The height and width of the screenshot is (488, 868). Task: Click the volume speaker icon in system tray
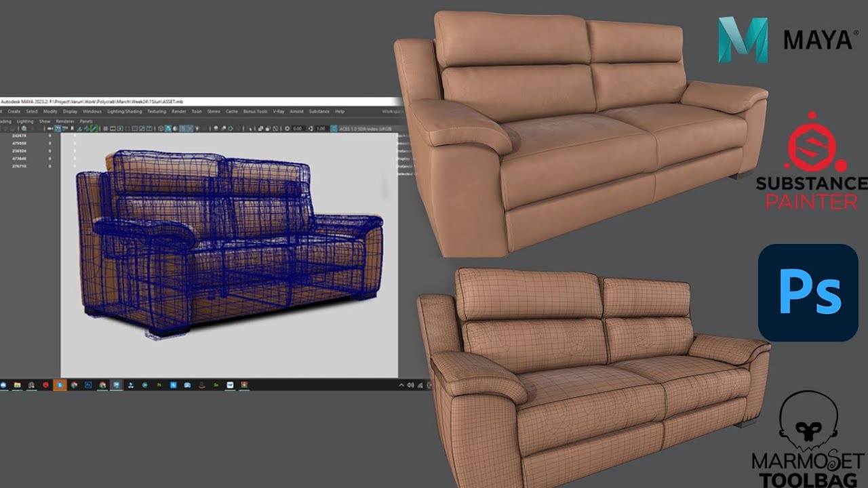coord(410,384)
